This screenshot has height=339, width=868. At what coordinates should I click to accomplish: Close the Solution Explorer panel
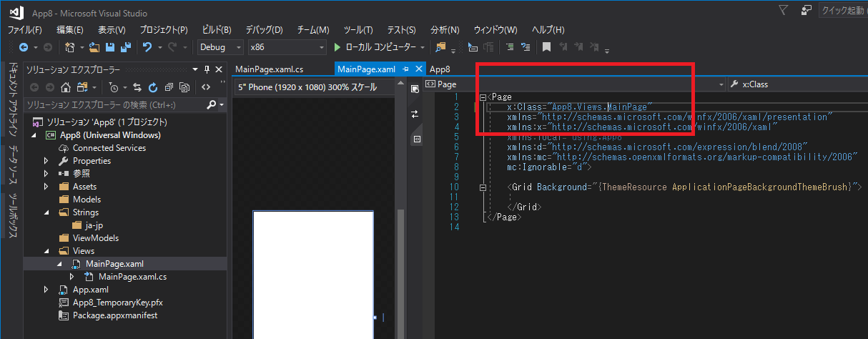tap(219, 69)
